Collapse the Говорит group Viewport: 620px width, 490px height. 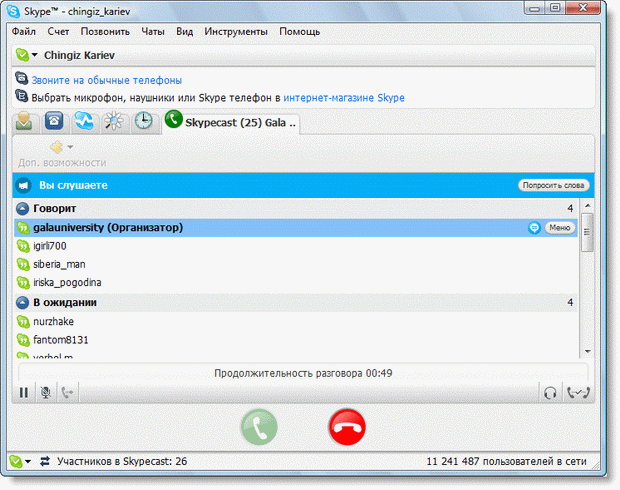pos(23,208)
